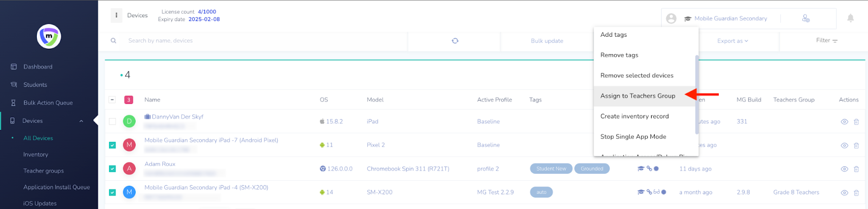Click the refresh devices icon
Viewport: 868px width, 209px height.
(455, 41)
